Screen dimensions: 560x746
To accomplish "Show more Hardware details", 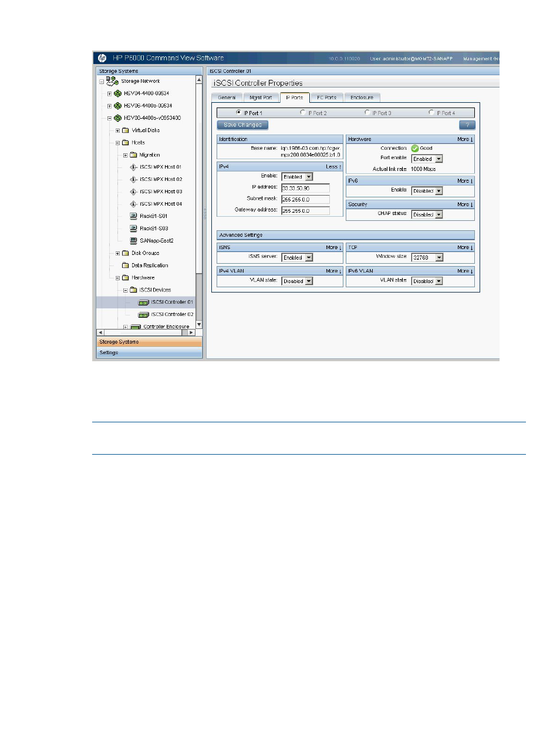I will (x=465, y=139).
